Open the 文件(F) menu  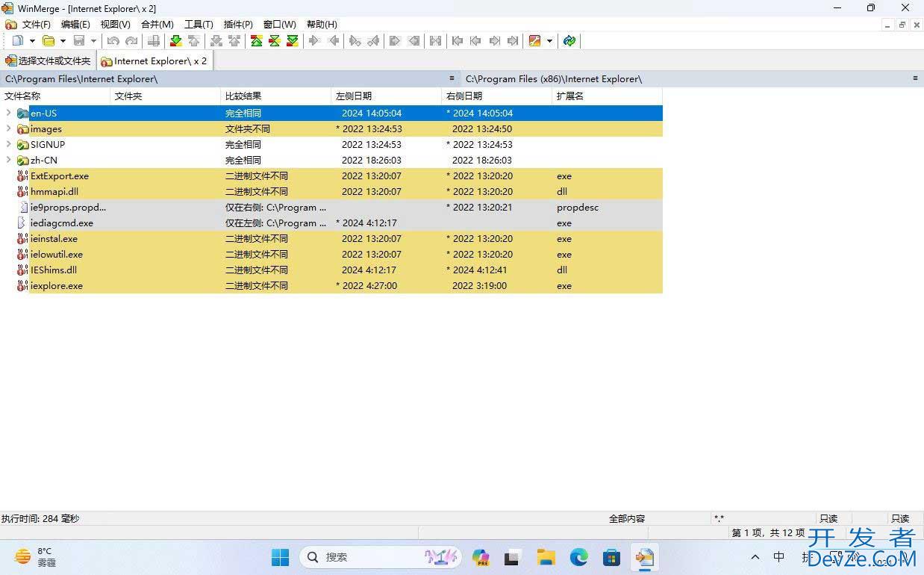[37, 25]
